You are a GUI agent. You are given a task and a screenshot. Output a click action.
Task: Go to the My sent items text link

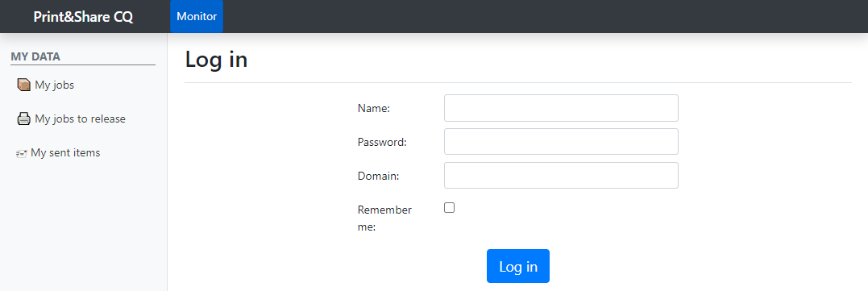(x=65, y=152)
